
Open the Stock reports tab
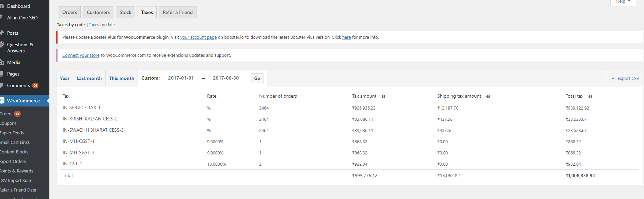(125, 12)
